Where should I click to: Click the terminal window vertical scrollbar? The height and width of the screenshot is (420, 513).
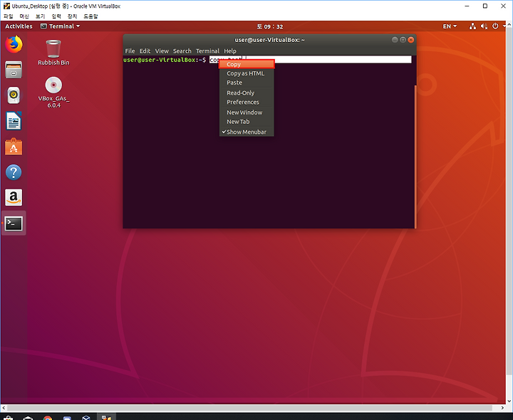[x=415, y=157]
